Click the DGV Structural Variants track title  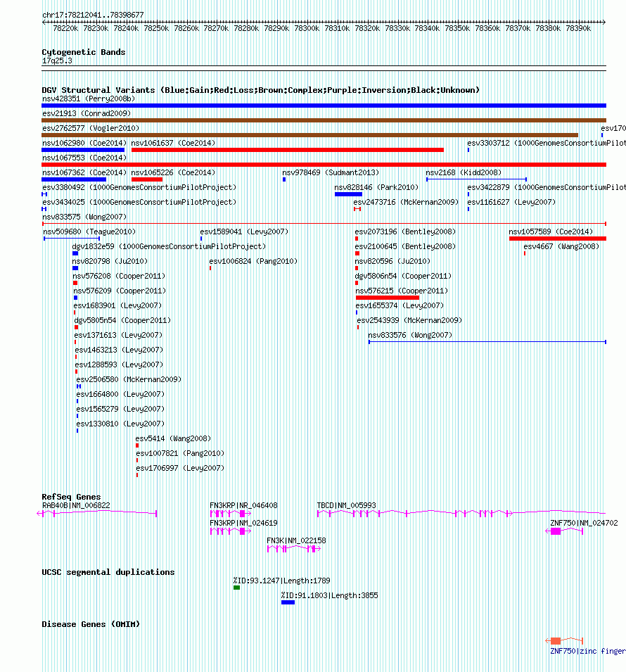point(260,90)
